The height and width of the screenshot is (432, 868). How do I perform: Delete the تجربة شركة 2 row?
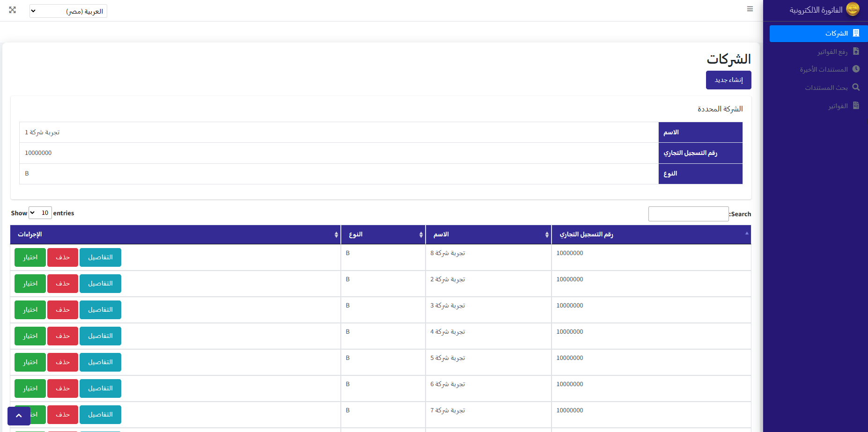tap(63, 284)
